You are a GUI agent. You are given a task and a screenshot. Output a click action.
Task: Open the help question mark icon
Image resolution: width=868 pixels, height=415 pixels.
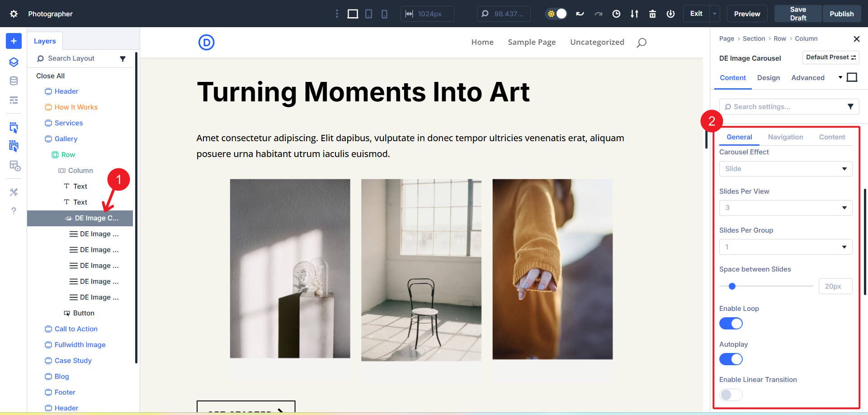(x=13, y=210)
